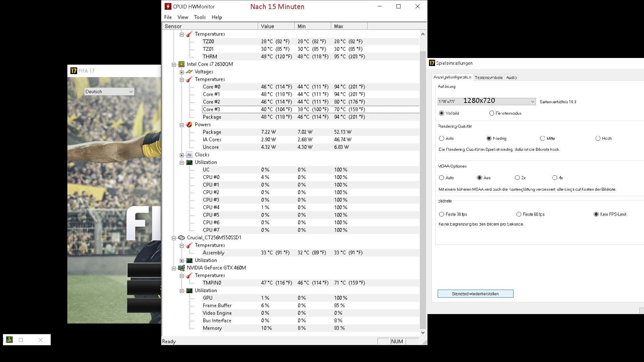
Task: Click the Crucial SSD drive icon
Action: tap(181, 238)
